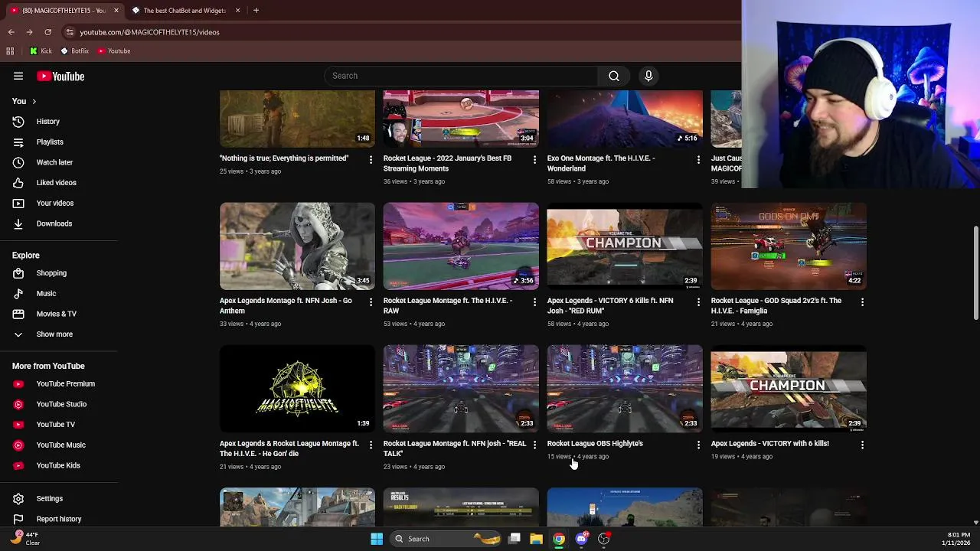Open options menu for OBS Highlyte's video

pos(698,445)
